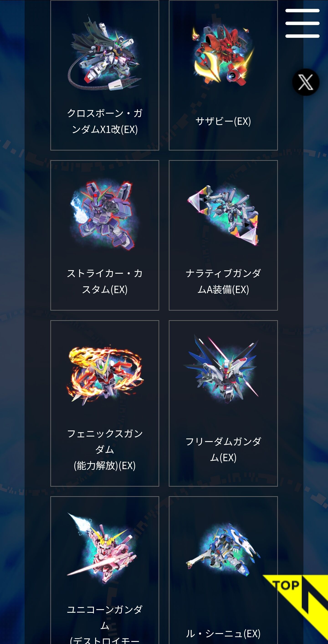Choose the blue Le Cygne image
Viewport: 328px width, 644px height.
coord(223,550)
